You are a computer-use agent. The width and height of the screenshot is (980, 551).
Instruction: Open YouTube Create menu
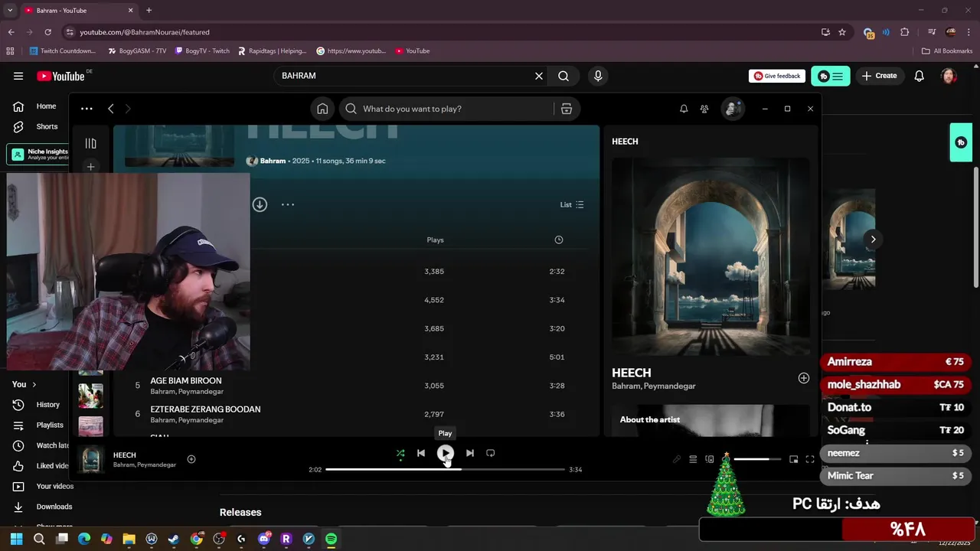(879, 76)
